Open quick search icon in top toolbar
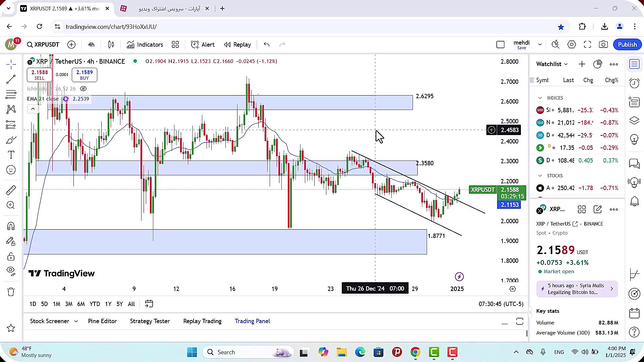The height and width of the screenshot is (362, 644). tap(556, 45)
